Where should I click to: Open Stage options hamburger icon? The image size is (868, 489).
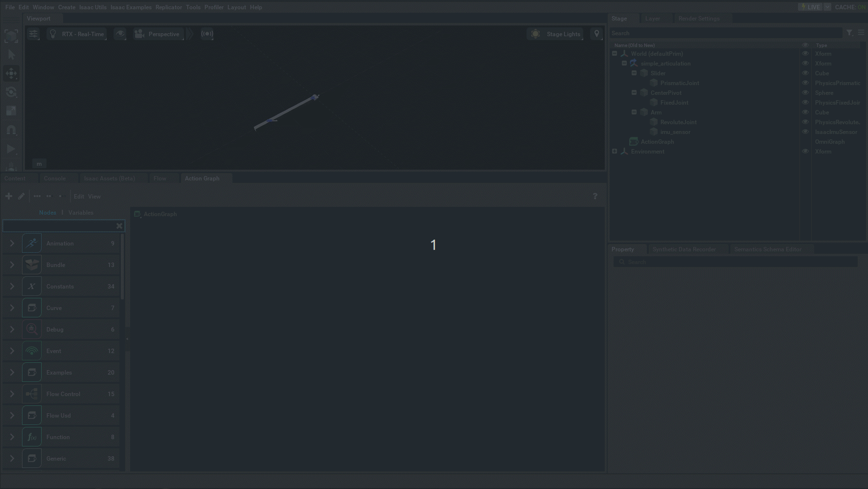point(861,33)
